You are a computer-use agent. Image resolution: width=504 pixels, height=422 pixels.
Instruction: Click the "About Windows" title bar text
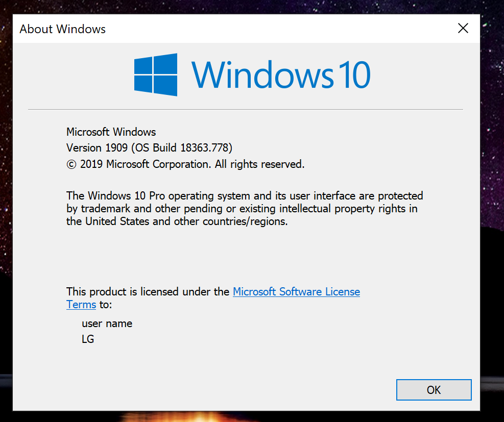pyautogui.click(x=62, y=29)
